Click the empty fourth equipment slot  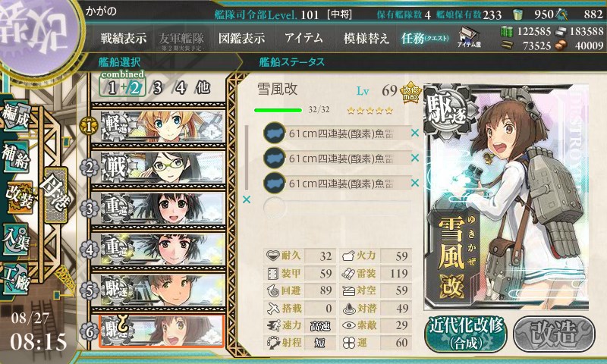click(337, 207)
